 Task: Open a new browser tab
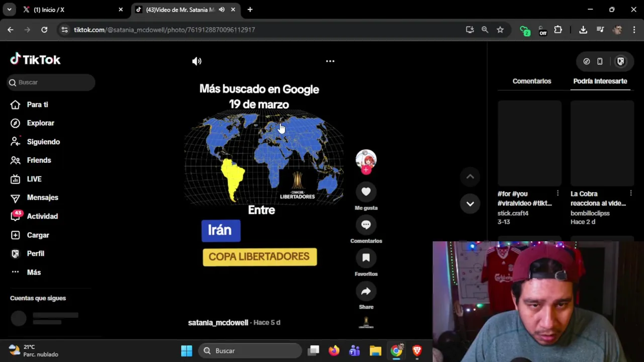[x=250, y=10]
